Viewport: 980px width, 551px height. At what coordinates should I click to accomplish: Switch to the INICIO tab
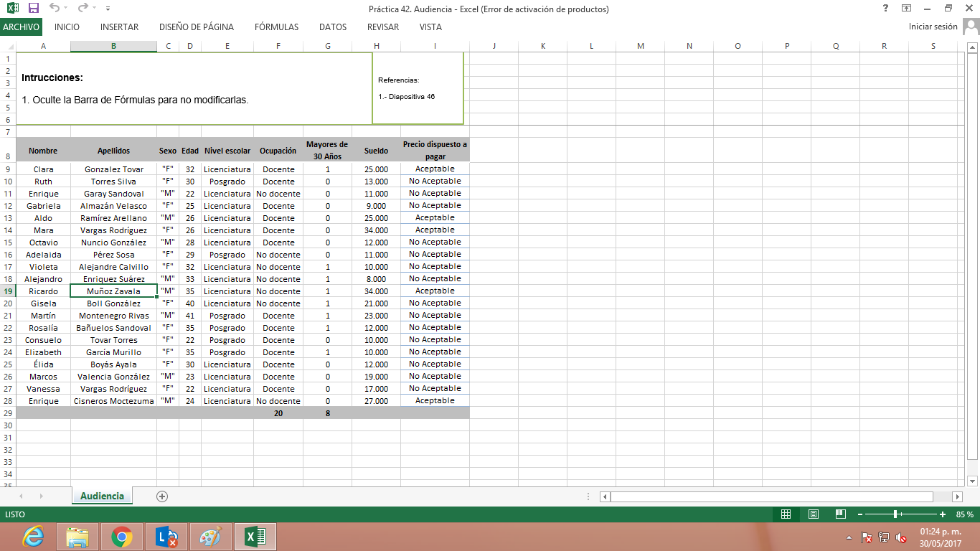point(67,27)
